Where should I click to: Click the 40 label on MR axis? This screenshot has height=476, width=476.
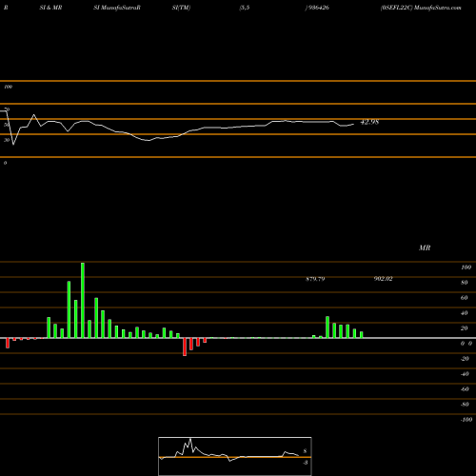point(465,313)
